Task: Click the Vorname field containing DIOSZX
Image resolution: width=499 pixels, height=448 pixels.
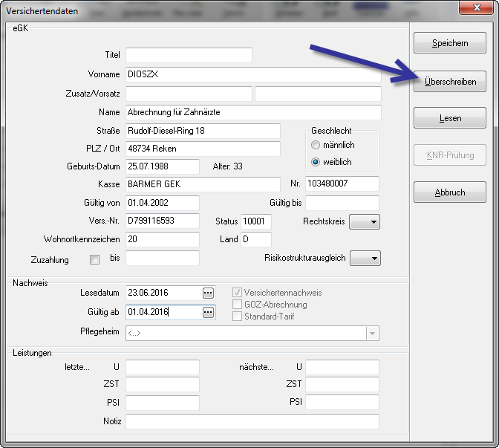Action: [252, 74]
